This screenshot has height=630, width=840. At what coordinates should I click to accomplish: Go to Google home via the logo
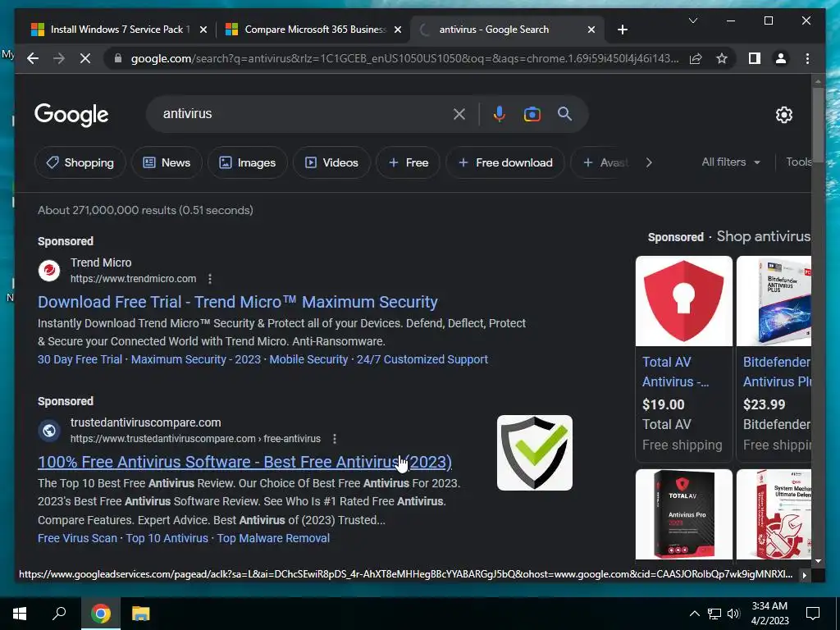pos(71,115)
